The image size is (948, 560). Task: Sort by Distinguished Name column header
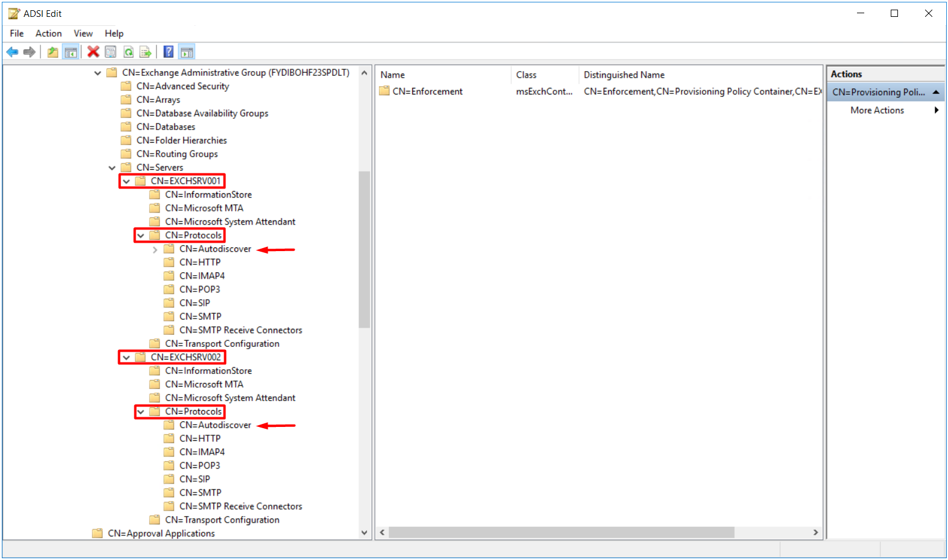coord(700,75)
